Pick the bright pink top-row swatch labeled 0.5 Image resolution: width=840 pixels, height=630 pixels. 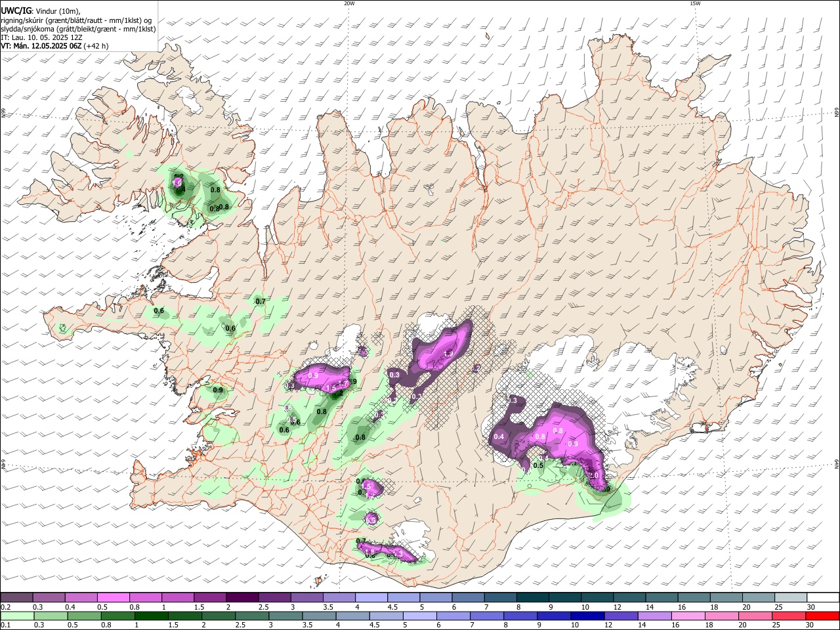click(113, 598)
